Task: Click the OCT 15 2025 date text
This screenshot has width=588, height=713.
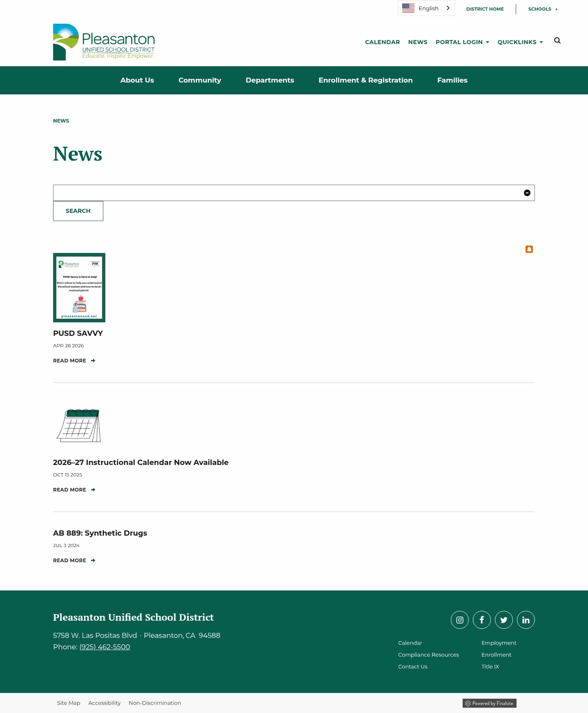Action: point(68,475)
